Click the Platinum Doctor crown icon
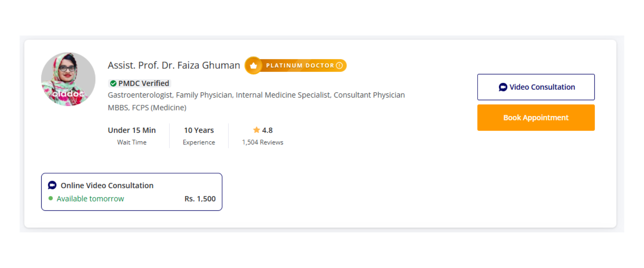Viewport: 644px width, 268px height. (254, 66)
